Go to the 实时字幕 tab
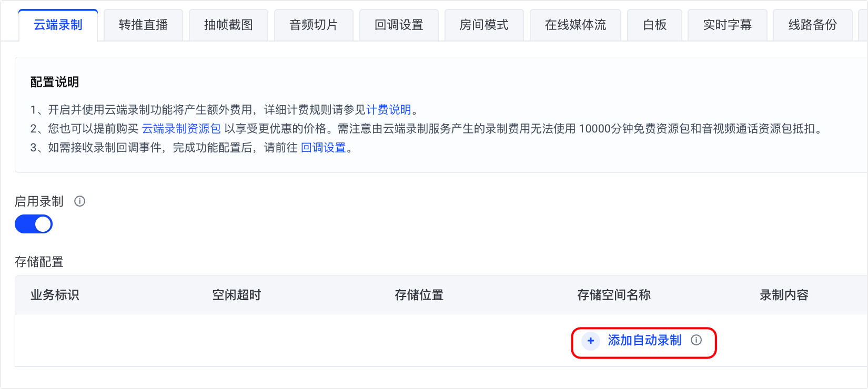The width and height of the screenshot is (868, 389). (728, 25)
